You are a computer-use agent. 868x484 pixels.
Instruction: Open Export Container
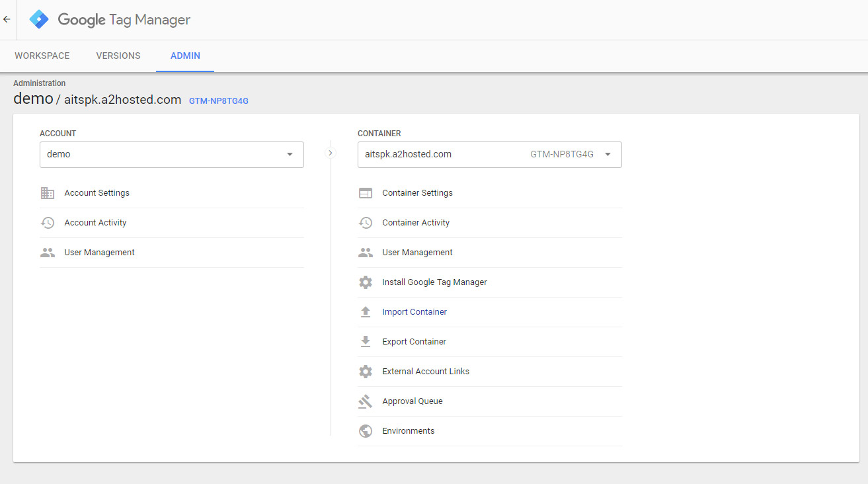(490, 342)
